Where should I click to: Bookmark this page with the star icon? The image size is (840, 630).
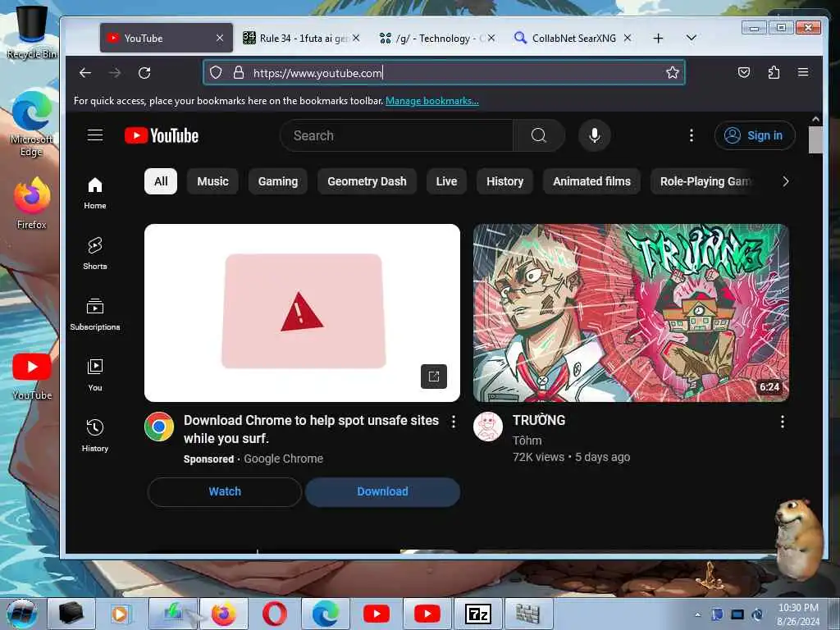[x=673, y=72]
